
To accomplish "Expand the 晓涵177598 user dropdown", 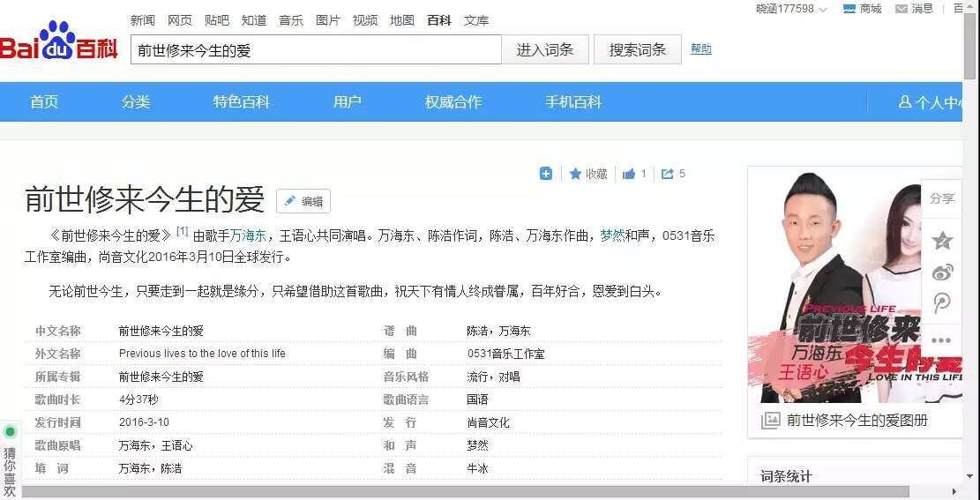I will (822, 10).
